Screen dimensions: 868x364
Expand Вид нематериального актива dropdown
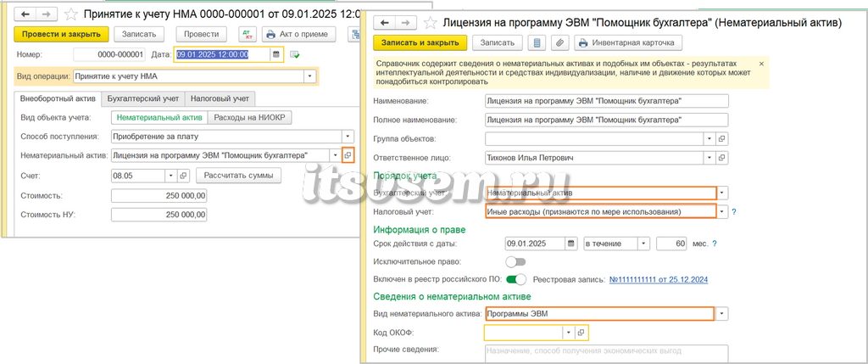click(x=722, y=314)
